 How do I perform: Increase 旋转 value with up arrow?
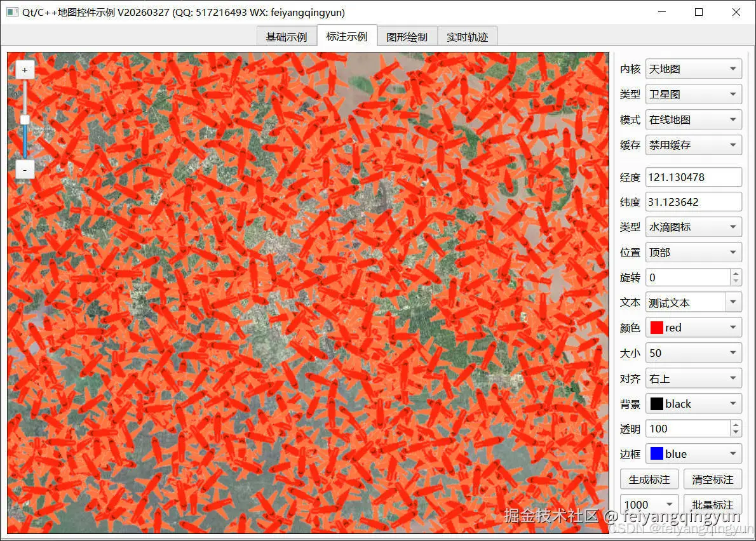point(736,273)
